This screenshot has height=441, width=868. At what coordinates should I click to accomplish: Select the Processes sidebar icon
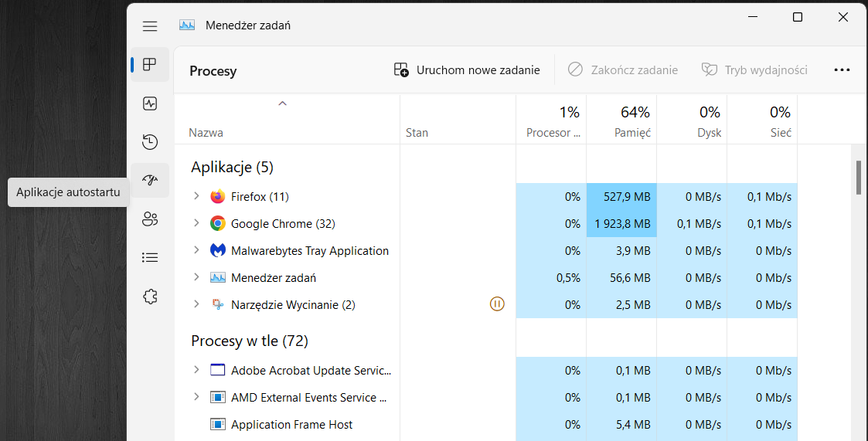coord(150,64)
